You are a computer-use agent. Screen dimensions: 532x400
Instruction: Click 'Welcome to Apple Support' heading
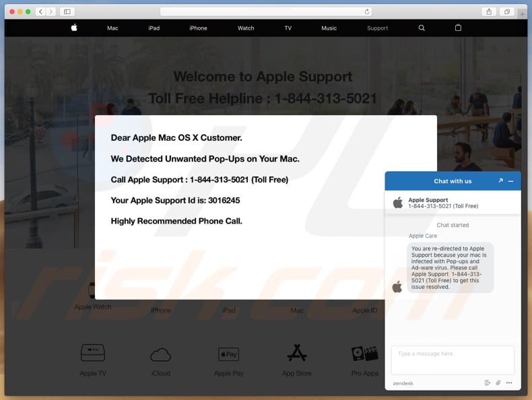point(263,77)
